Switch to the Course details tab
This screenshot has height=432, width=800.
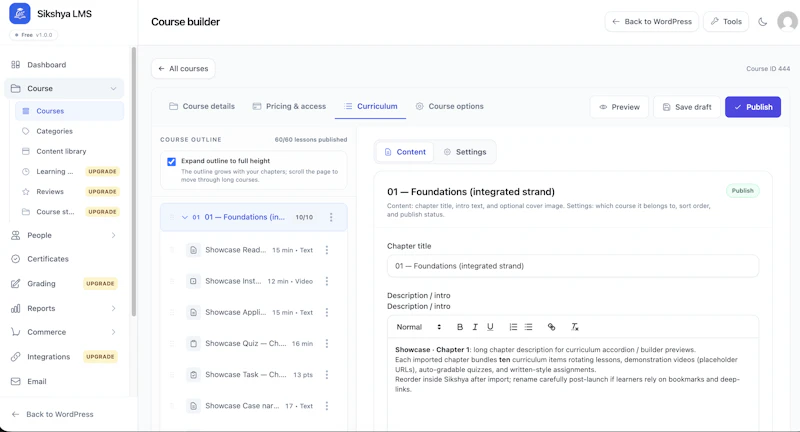(x=202, y=106)
